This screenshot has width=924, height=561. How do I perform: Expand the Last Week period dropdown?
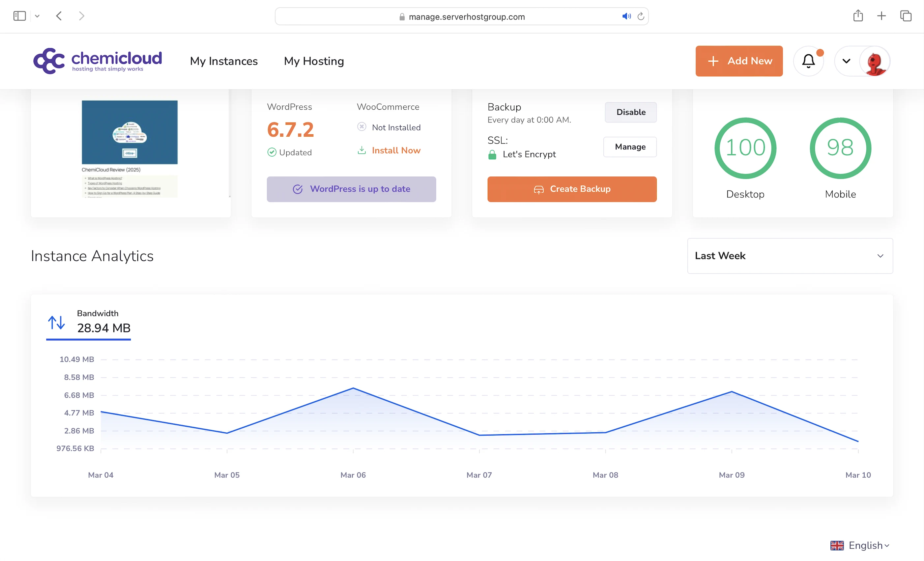point(790,256)
